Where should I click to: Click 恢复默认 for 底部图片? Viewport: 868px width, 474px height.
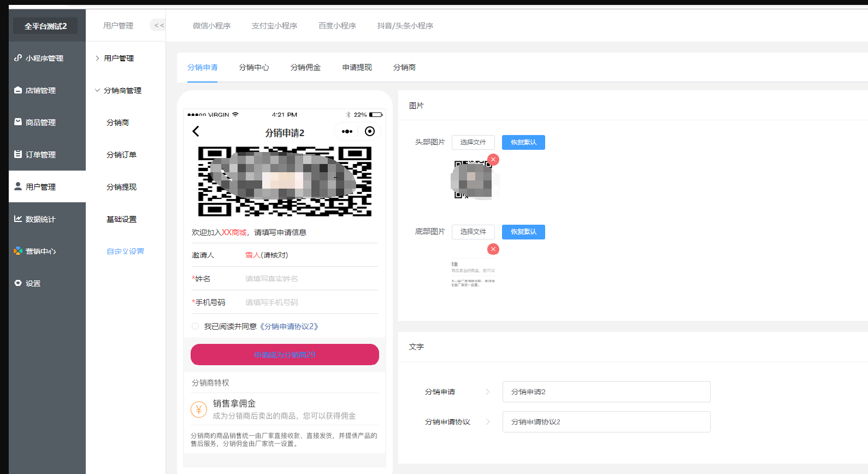523,232
